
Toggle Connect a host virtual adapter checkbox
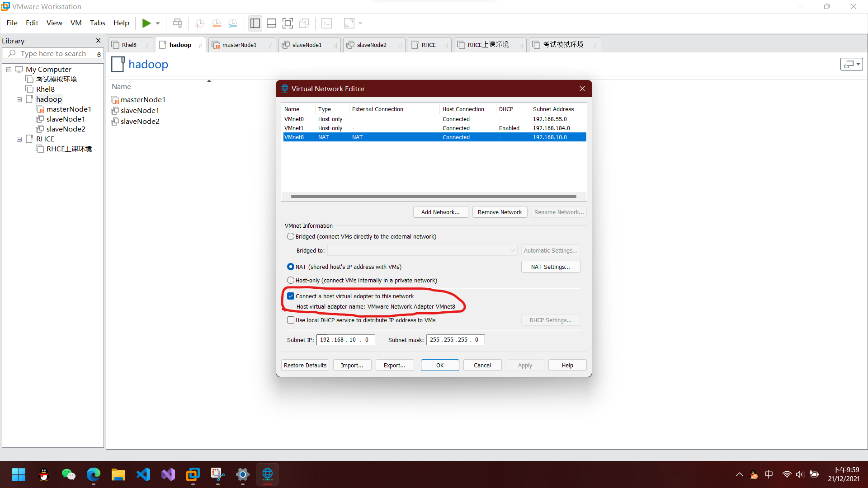pyautogui.click(x=291, y=296)
